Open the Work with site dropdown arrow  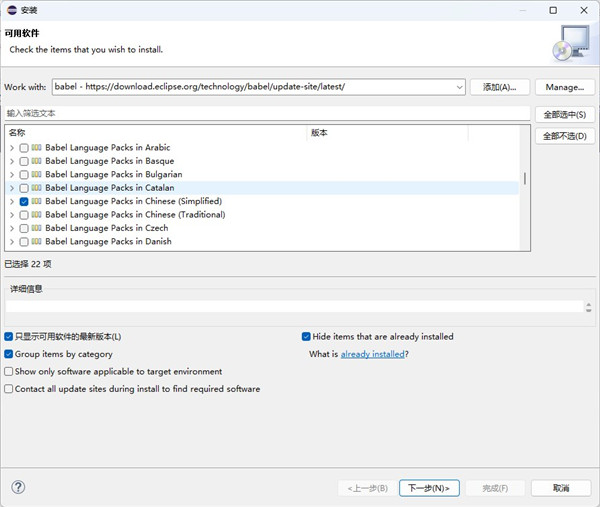(x=459, y=87)
